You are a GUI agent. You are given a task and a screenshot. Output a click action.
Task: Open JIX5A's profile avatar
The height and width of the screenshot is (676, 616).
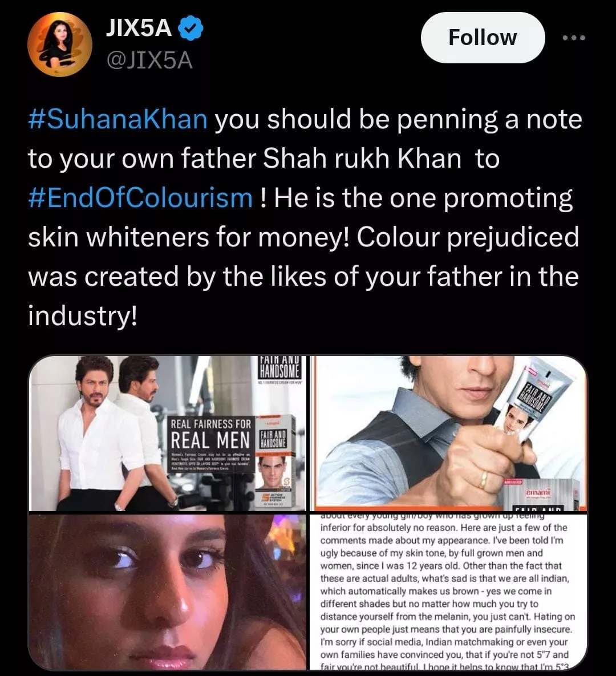pos(60,44)
